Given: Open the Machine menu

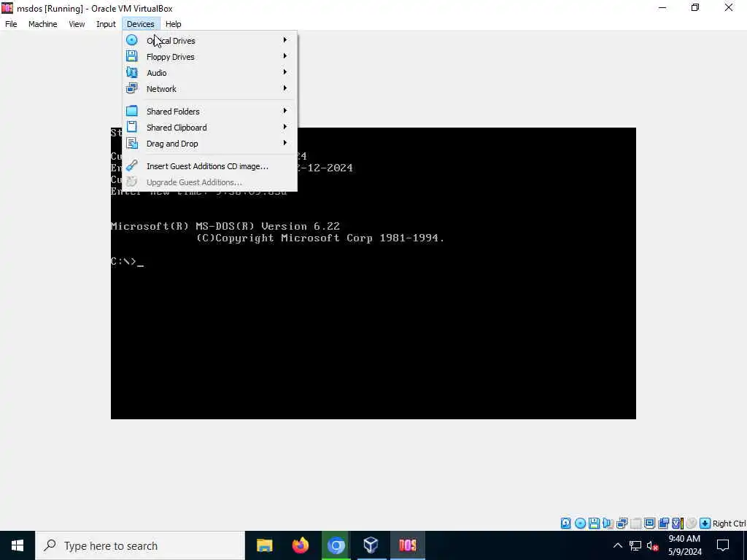Looking at the screenshot, I should [42, 24].
